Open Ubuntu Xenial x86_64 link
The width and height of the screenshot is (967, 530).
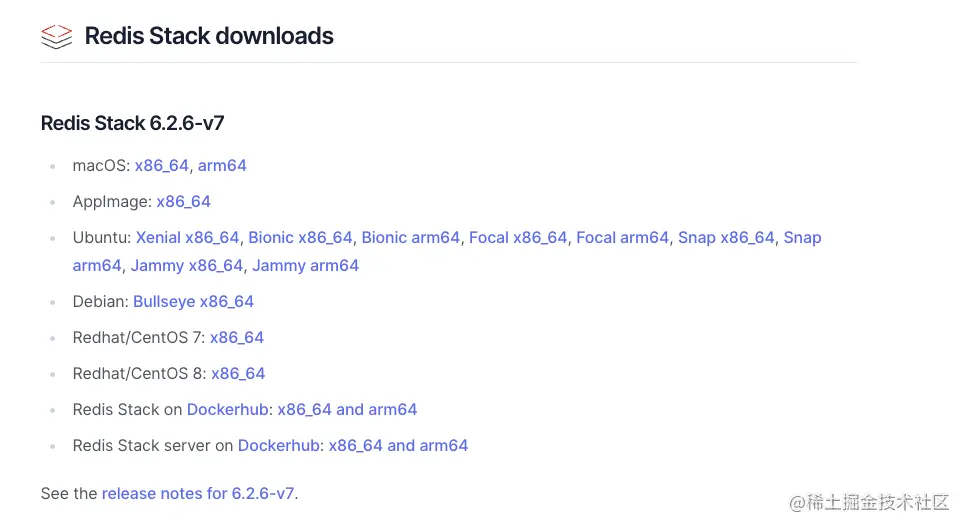[x=187, y=237]
